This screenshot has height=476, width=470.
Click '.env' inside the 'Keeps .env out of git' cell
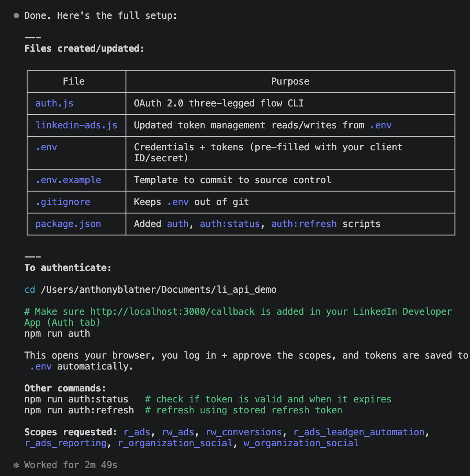tap(178, 202)
